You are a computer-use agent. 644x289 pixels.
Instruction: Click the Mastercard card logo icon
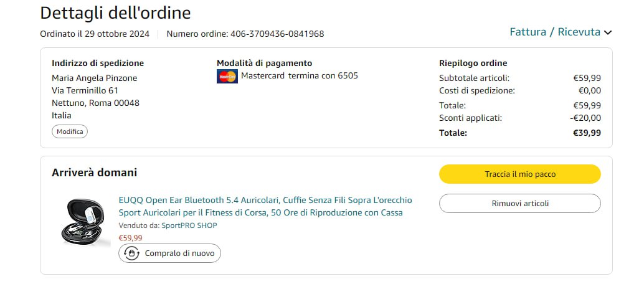click(227, 77)
